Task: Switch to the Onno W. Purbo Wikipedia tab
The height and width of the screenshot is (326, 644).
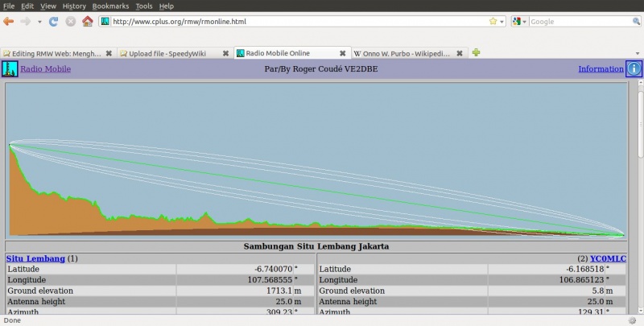Action: (x=402, y=53)
